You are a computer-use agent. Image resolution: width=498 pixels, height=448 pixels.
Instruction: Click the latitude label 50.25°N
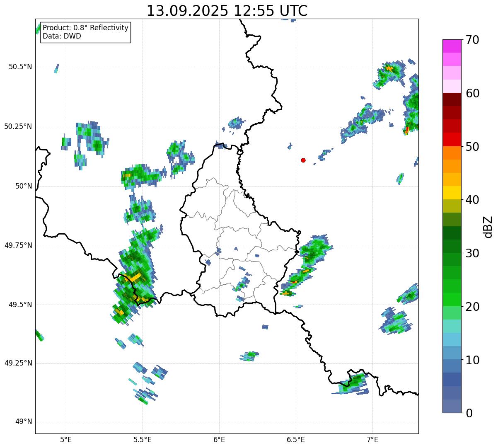[18, 126]
